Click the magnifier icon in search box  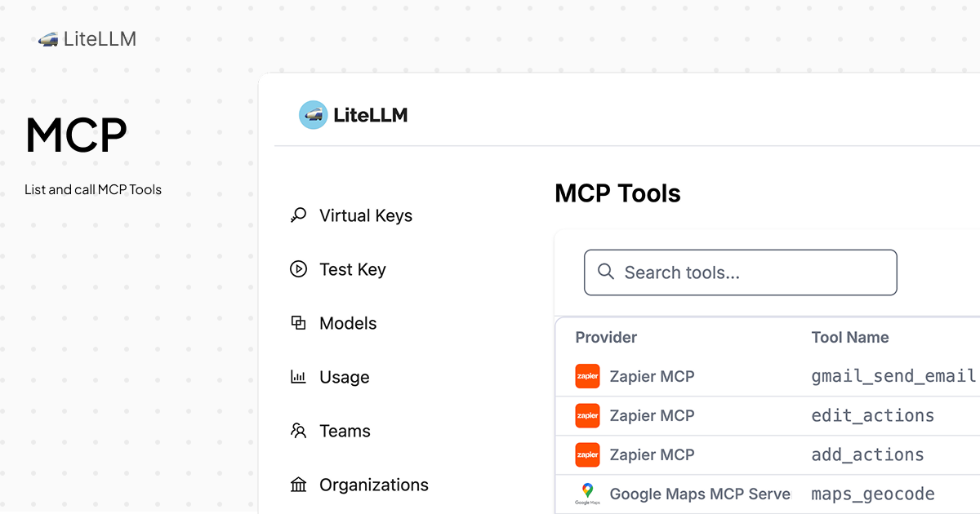[x=606, y=272]
